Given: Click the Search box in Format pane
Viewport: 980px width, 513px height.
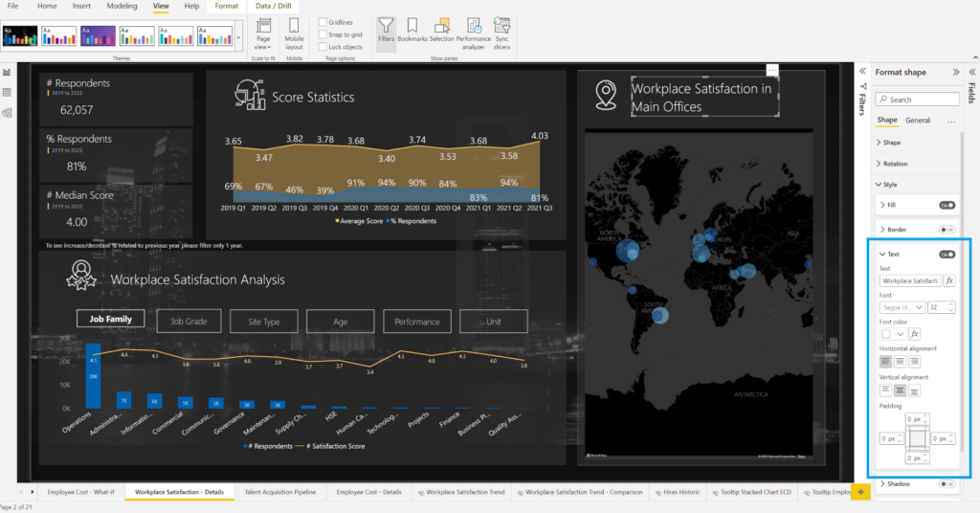Looking at the screenshot, I should 918,100.
